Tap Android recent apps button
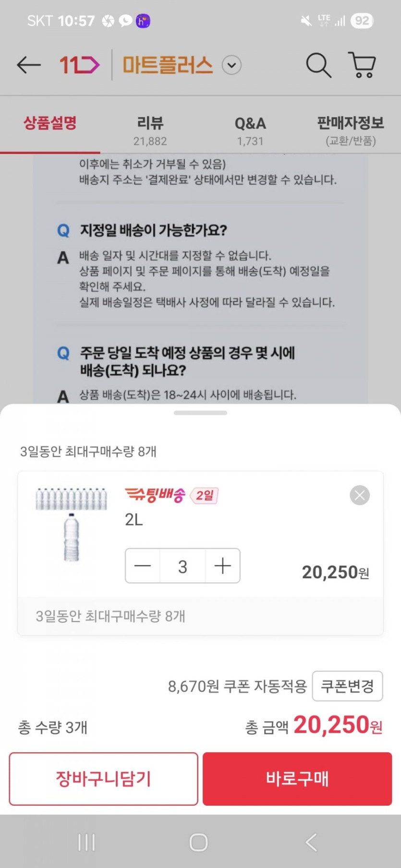401x868 pixels. tap(86, 842)
